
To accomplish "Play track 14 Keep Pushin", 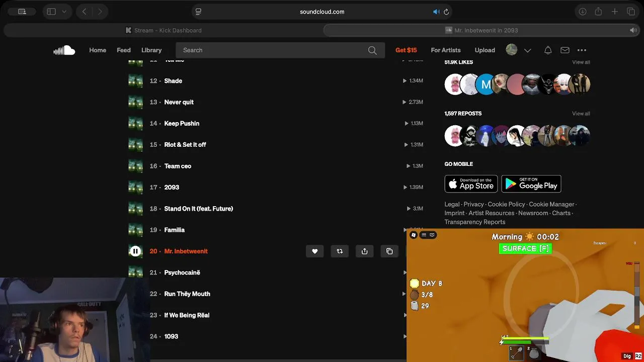I will pyautogui.click(x=182, y=123).
